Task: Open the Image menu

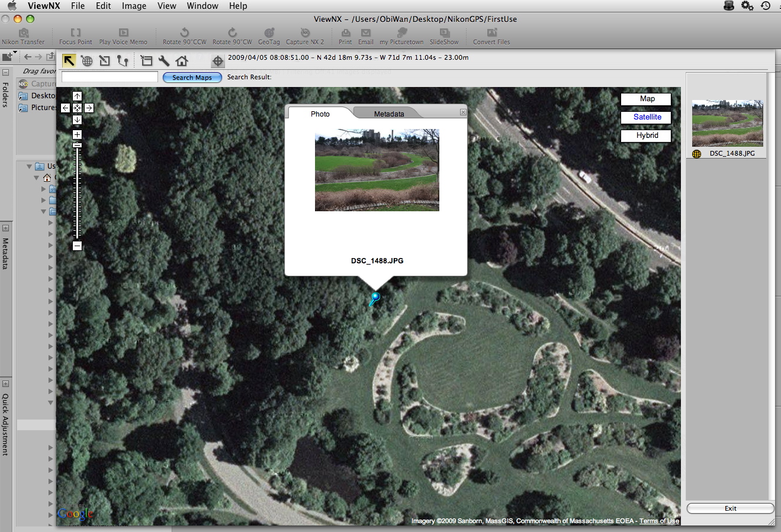Action: [134, 6]
